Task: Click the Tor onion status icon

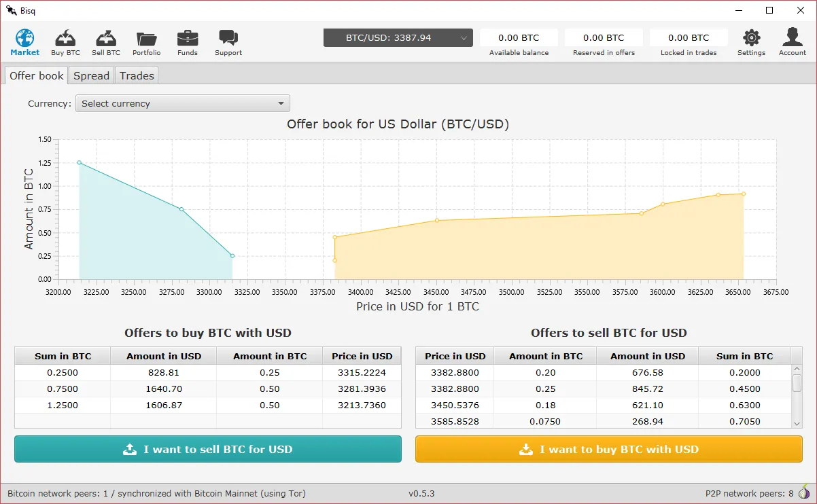Action: 804,493
